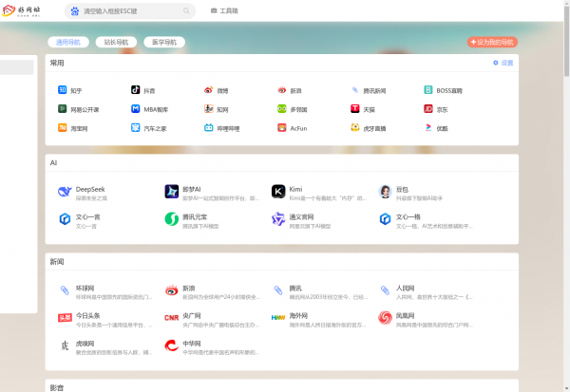The width and height of the screenshot is (570, 392).
Task: Open the Zhihu (知乎) icon
Action: click(x=62, y=90)
